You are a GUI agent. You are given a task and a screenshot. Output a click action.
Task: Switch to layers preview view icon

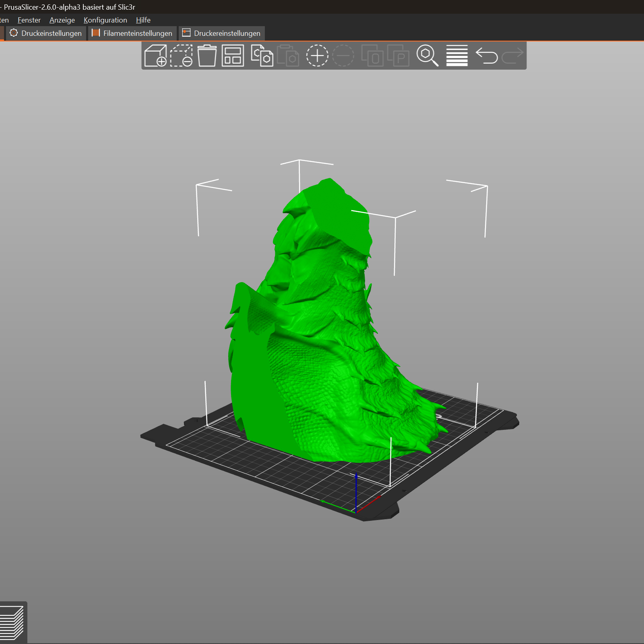click(12, 622)
